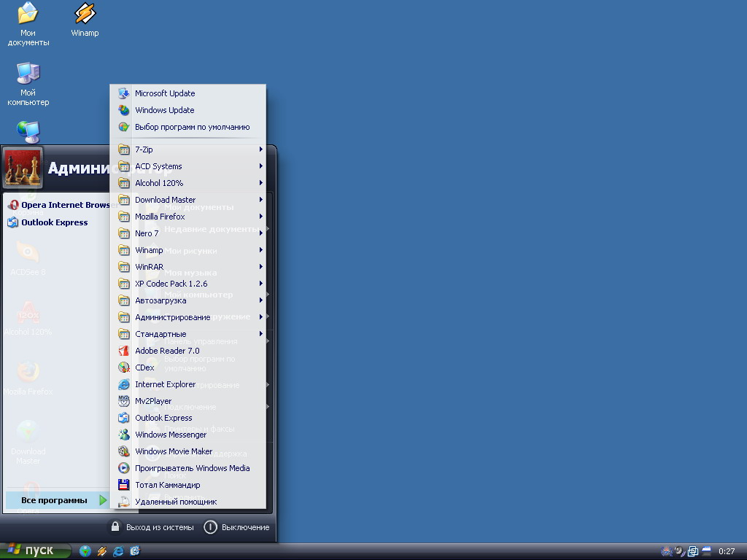The height and width of the screenshot is (560, 747).
Task: Expand the XP Codec Pack 1.2.6 arrow
Action: pos(261,284)
